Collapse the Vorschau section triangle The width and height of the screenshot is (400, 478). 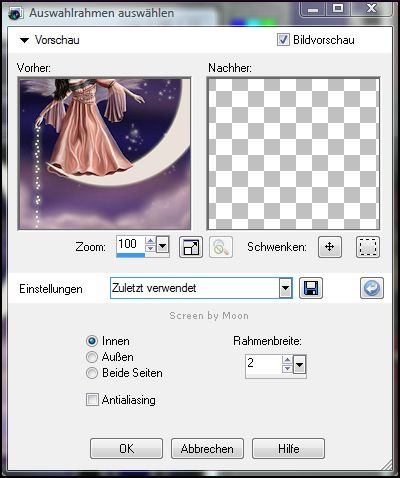[24, 40]
